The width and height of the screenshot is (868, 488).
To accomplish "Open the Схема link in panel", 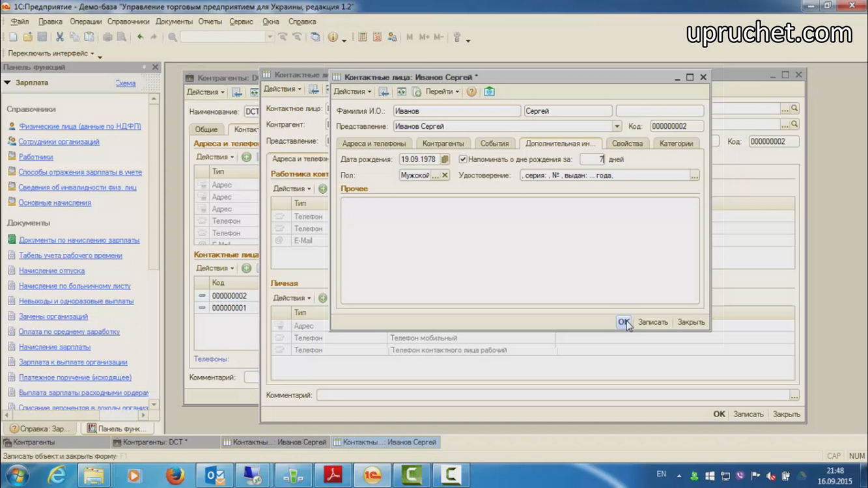I will [126, 83].
